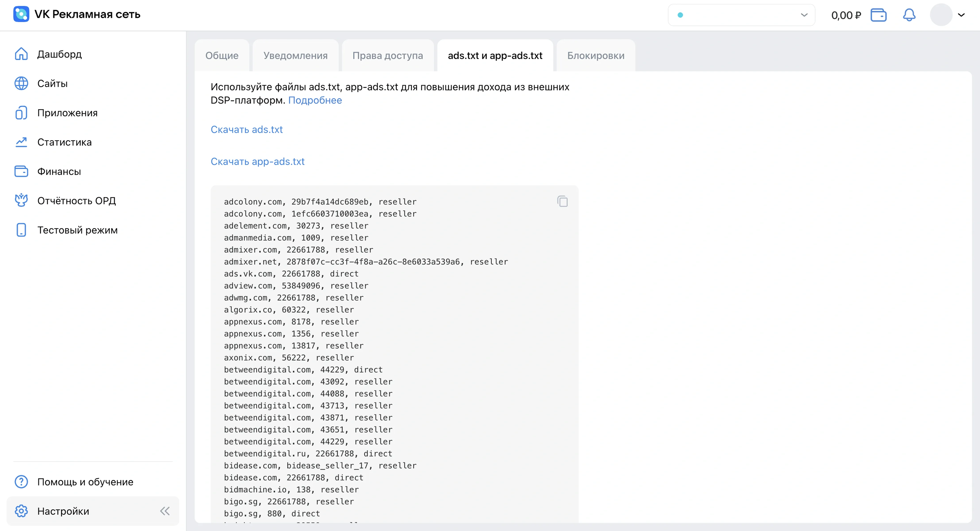
Task: Open the Дашборд home icon
Action: coord(21,54)
